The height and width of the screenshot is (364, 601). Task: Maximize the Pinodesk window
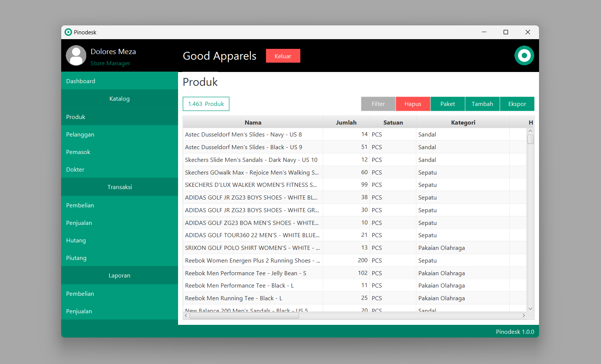click(x=506, y=32)
